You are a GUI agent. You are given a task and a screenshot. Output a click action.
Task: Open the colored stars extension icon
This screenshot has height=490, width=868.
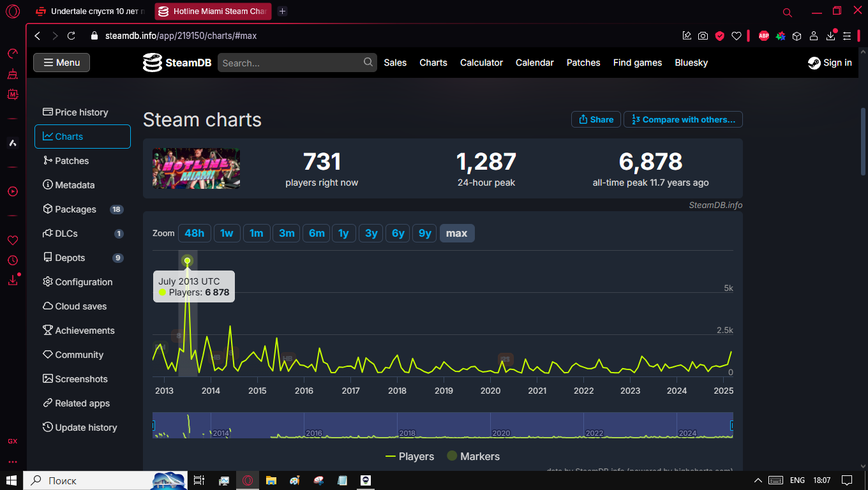click(x=781, y=36)
